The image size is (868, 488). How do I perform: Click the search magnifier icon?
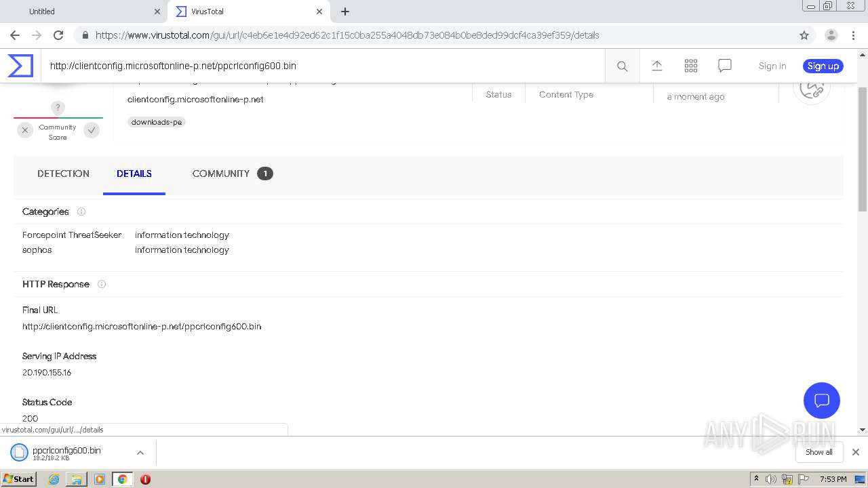(x=623, y=66)
